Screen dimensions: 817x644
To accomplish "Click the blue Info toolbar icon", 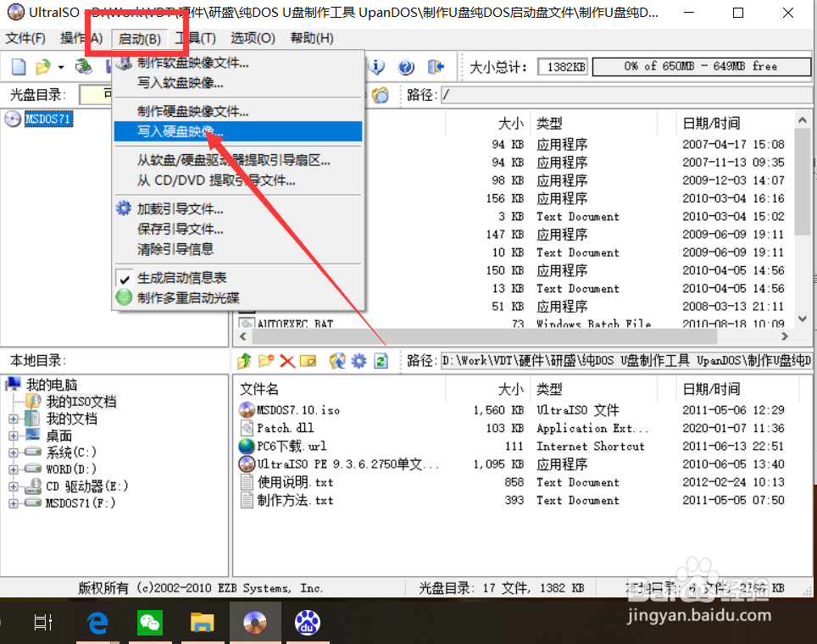I will (x=376, y=66).
